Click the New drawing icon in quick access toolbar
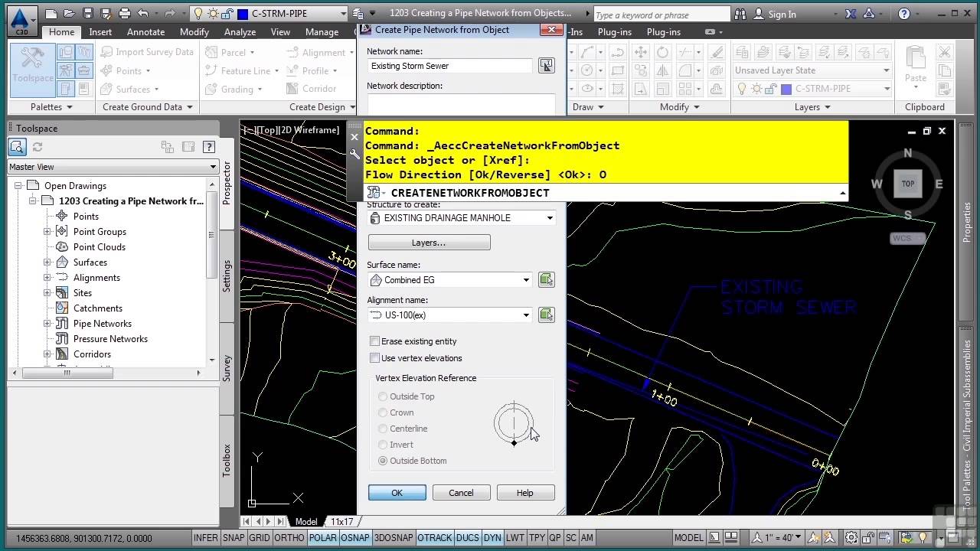Viewport: 980px width, 551px height. 51,14
